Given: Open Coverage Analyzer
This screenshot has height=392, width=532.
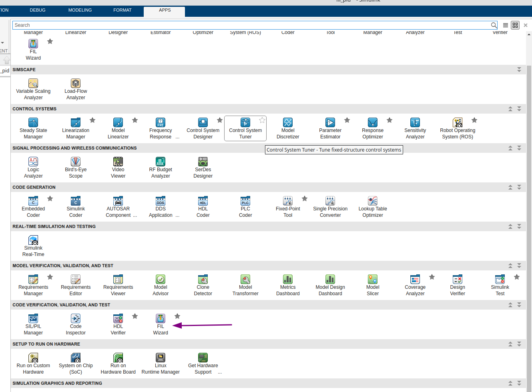Looking at the screenshot, I should coord(415,285).
